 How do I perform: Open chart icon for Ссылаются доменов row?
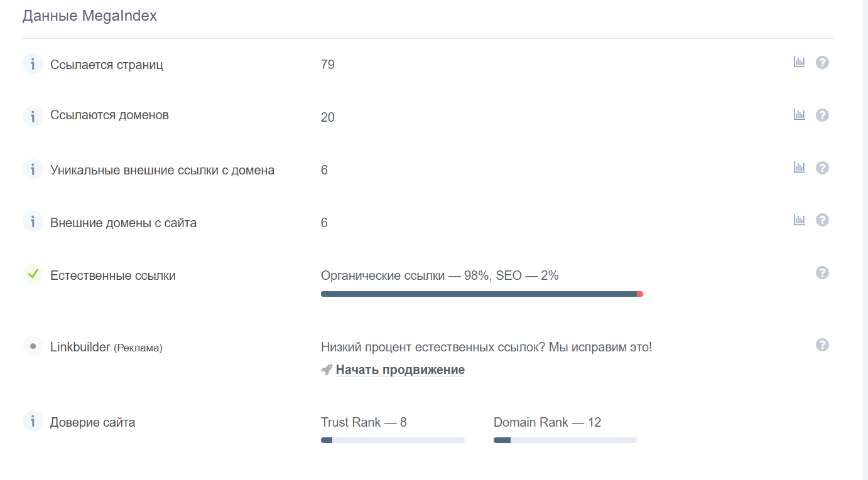pos(799,115)
